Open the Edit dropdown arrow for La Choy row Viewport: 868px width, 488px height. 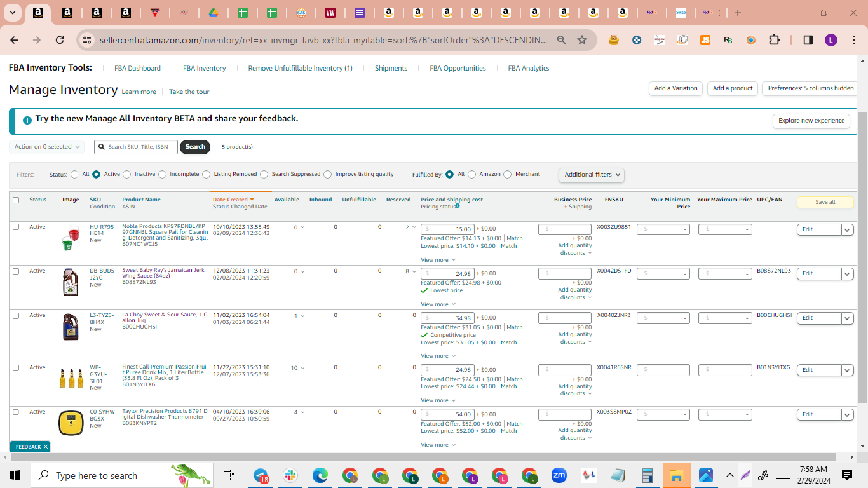[x=847, y=318]
